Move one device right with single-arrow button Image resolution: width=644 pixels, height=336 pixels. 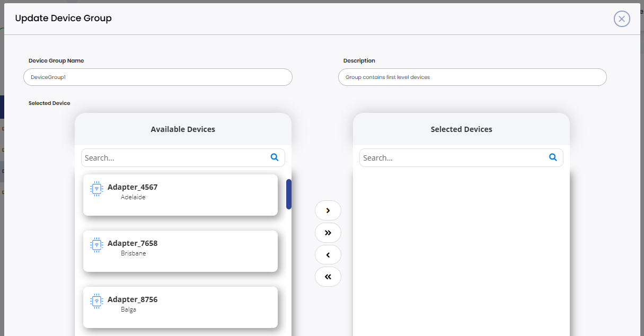point(328,210)
